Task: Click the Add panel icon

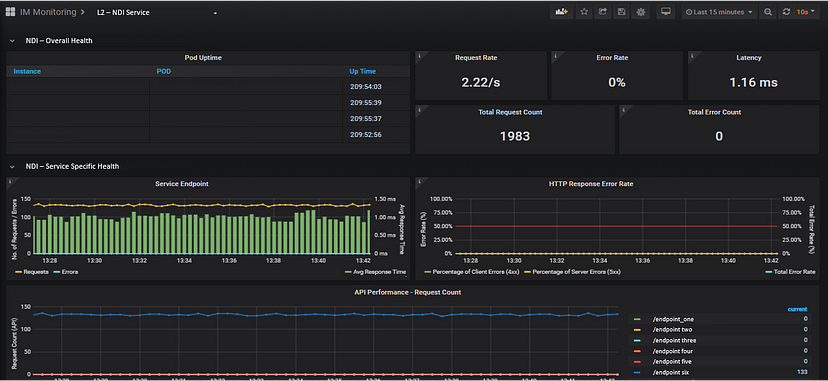Action: (561, 12)
